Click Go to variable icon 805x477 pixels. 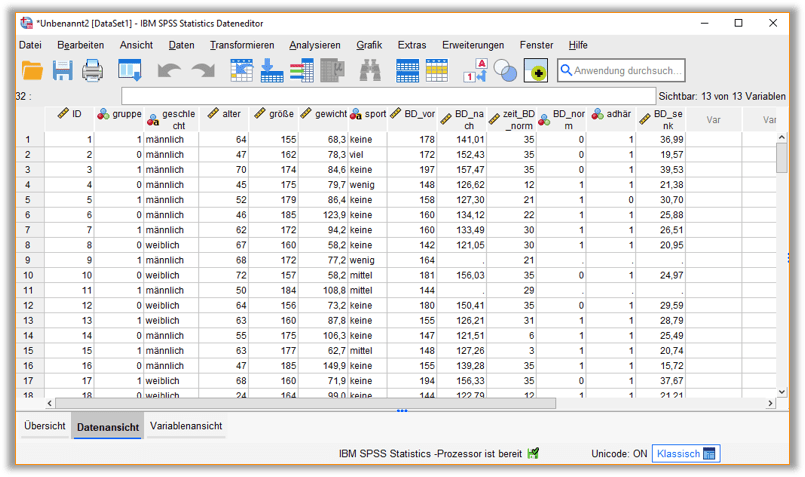272,70
